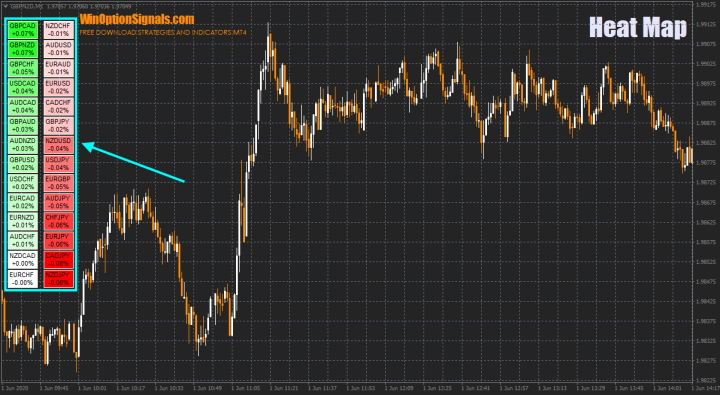The height and width of the screenshot is (395, 720).
Task: Click the cyan arrow pointing at heat map
Action: point(133,162)
